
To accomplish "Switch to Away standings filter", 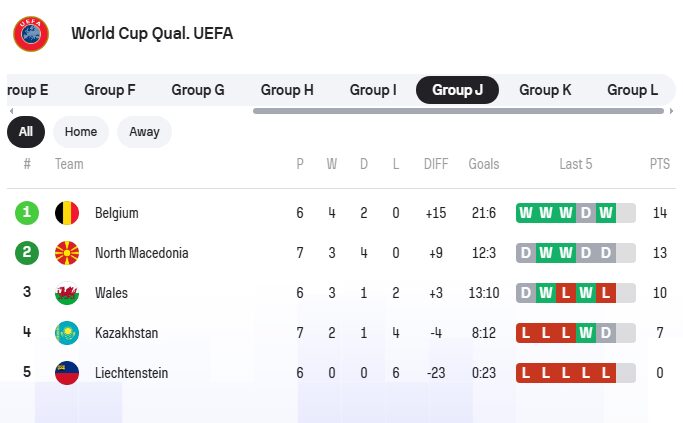I will [144, 132].
